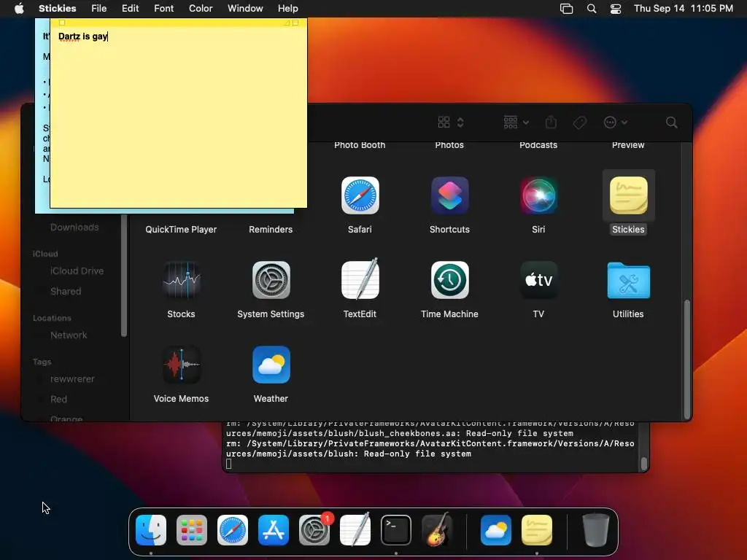Open the Safari app in Finder
747x560 pixels.
tap(360, 195)
